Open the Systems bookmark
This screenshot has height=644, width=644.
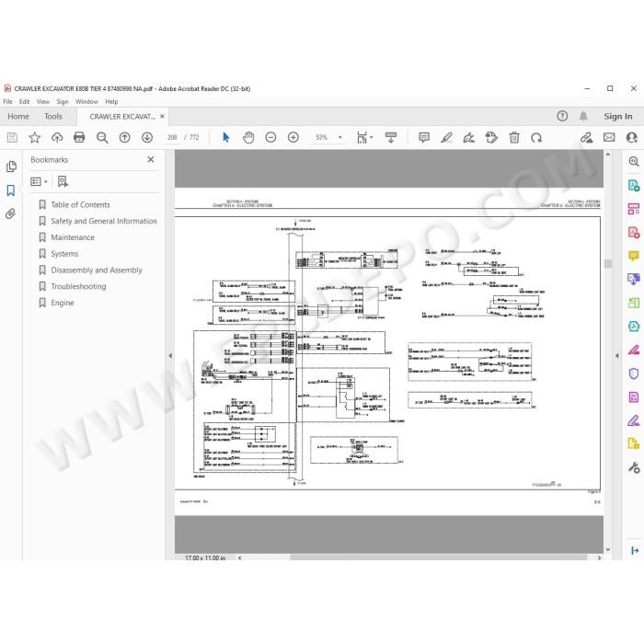(x=64, y=254)
